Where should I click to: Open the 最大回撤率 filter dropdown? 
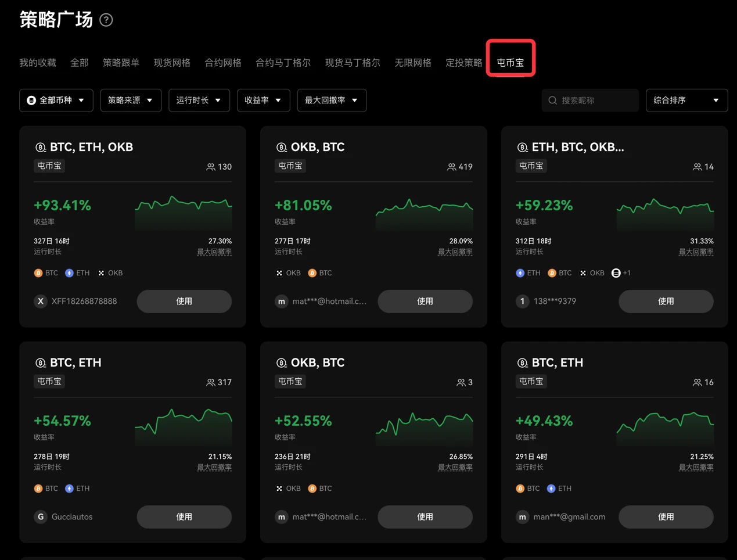(x=332, y=100)
